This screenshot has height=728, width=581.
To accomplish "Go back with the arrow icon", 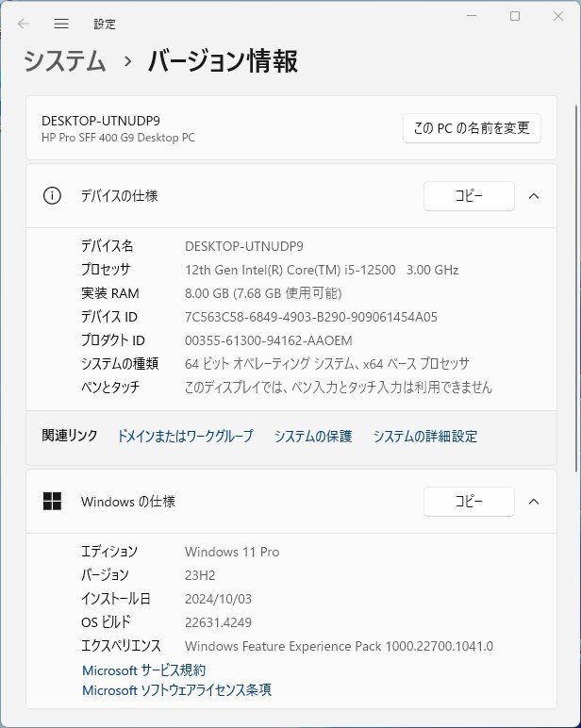I will click(24, 24).
